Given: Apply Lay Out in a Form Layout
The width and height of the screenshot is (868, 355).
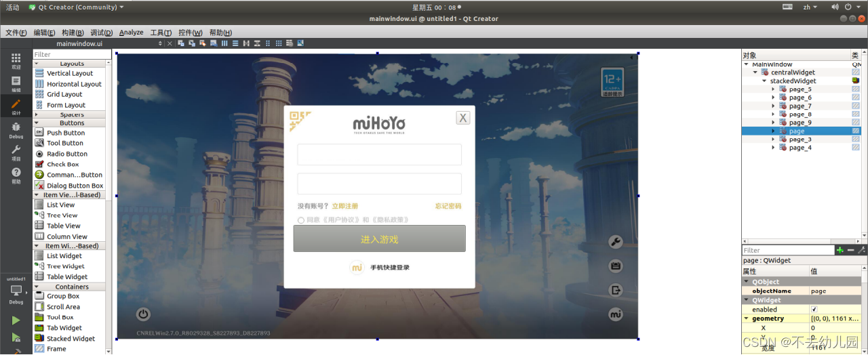Looking at the screenshot, I should coord(268,43).
